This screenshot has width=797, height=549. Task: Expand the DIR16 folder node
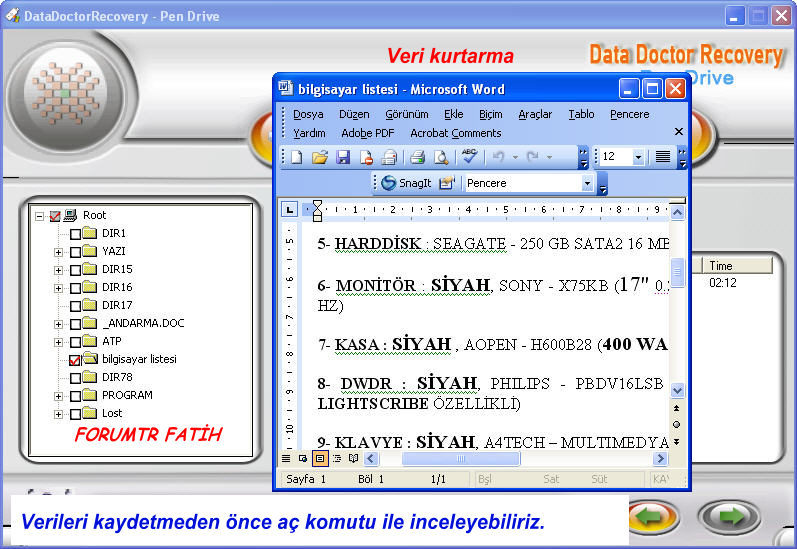58,288
